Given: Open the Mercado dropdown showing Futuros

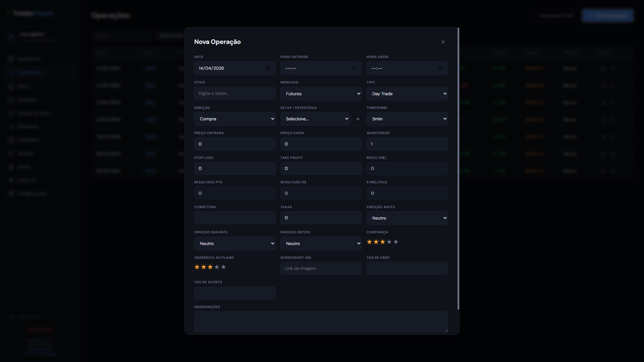Looking at the screenshot, I should click(x=321, y=94).
